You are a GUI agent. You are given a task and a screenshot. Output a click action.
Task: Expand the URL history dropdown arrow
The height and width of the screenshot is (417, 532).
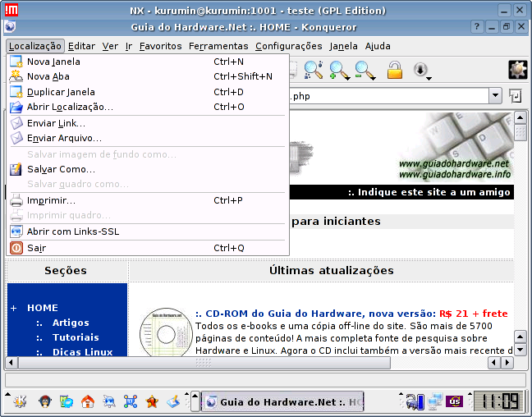click(x=495, y=96)
